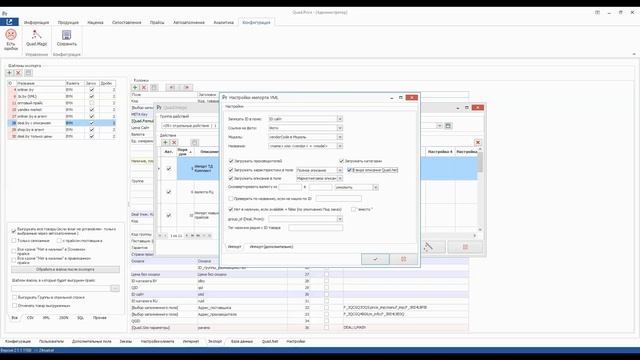
Task: Confirm YML import settings with checkmark button
Action: pos(375,259)
